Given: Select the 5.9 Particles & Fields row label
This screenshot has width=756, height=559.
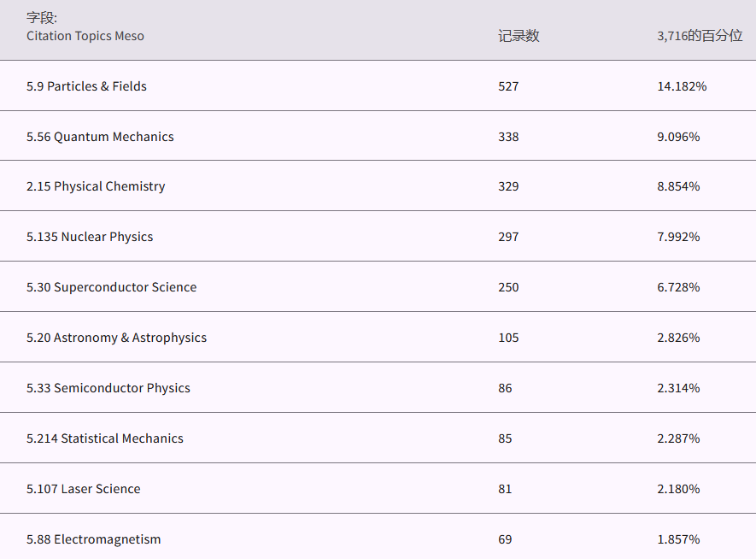Looking at the screenshot, I should [86, 86].
